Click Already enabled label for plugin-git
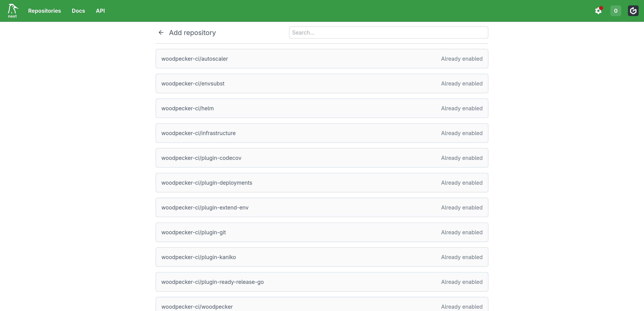The image size is (644, 311). 462,232
